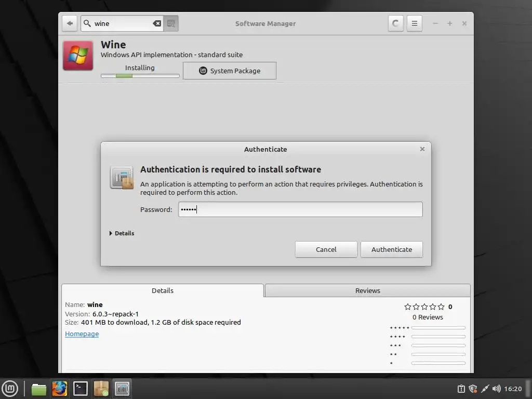Click the 16:20 clock
The width and height of the screenshot is (532, 399).
coord(513,389)
